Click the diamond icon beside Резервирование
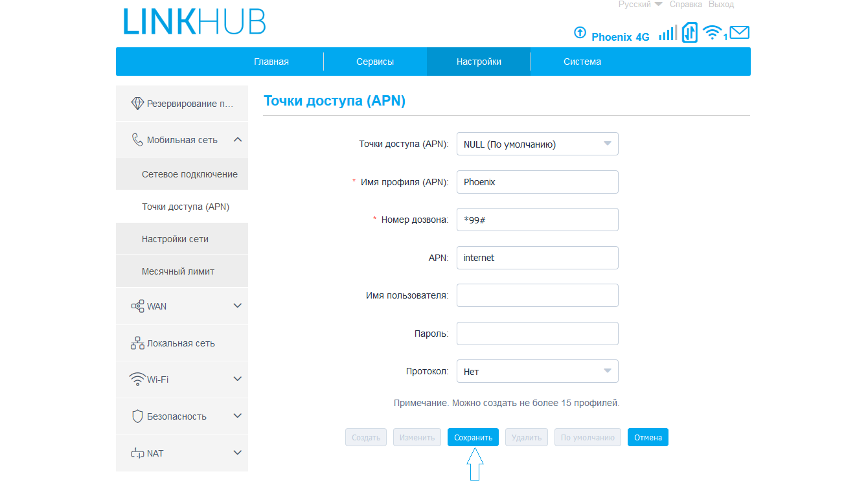868x487 pixels. click(137, 103)
